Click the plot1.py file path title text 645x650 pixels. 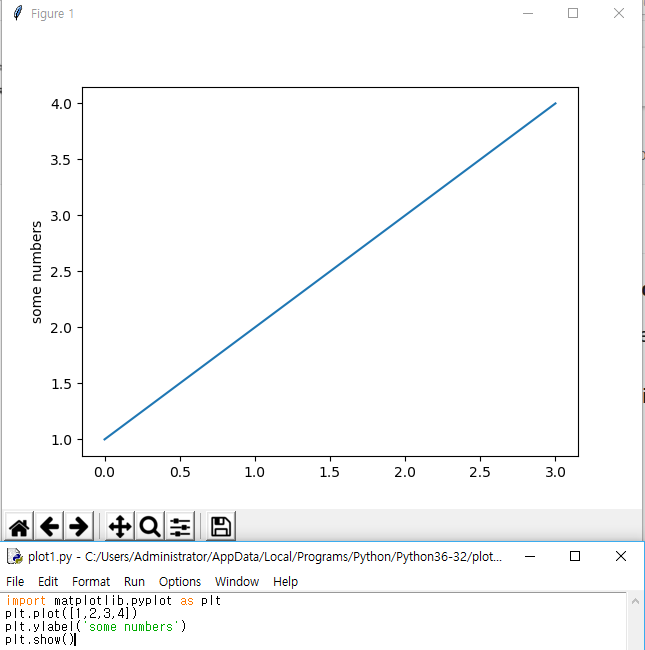[264, 557]
